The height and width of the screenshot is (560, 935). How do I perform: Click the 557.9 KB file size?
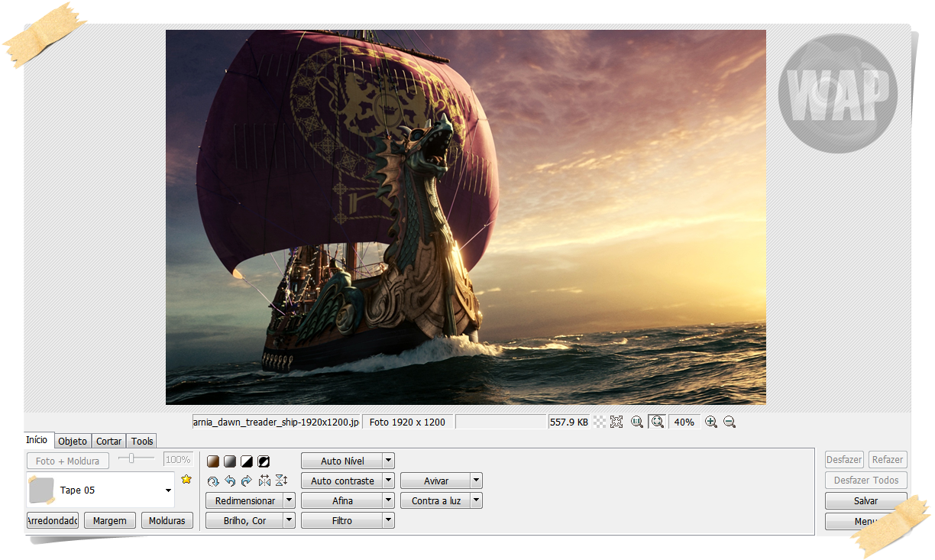click(569, 422)
